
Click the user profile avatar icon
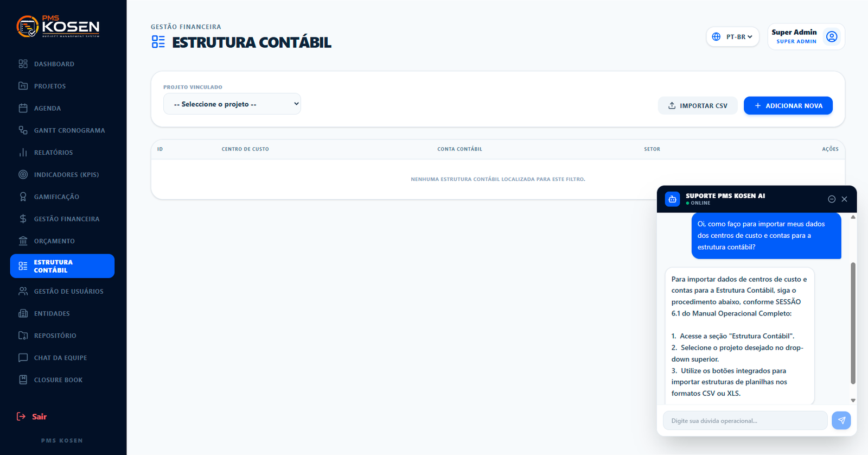coord(832,36)
